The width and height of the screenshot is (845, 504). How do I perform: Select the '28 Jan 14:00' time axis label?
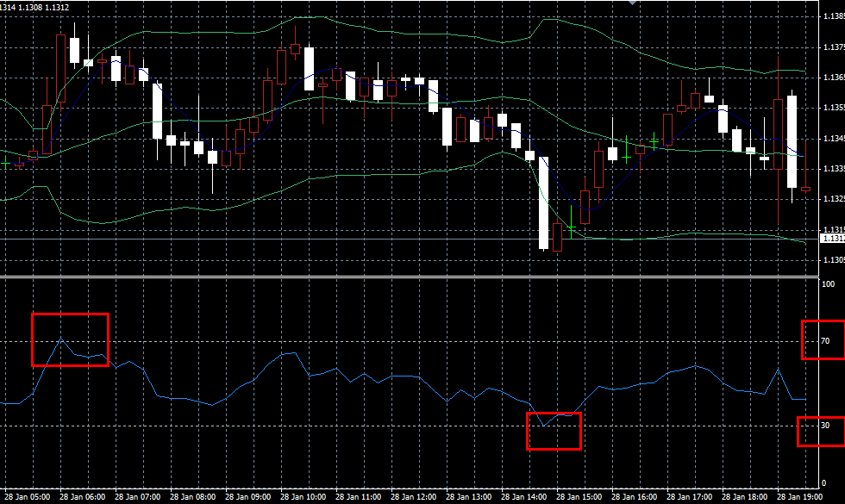pos(524,496)
